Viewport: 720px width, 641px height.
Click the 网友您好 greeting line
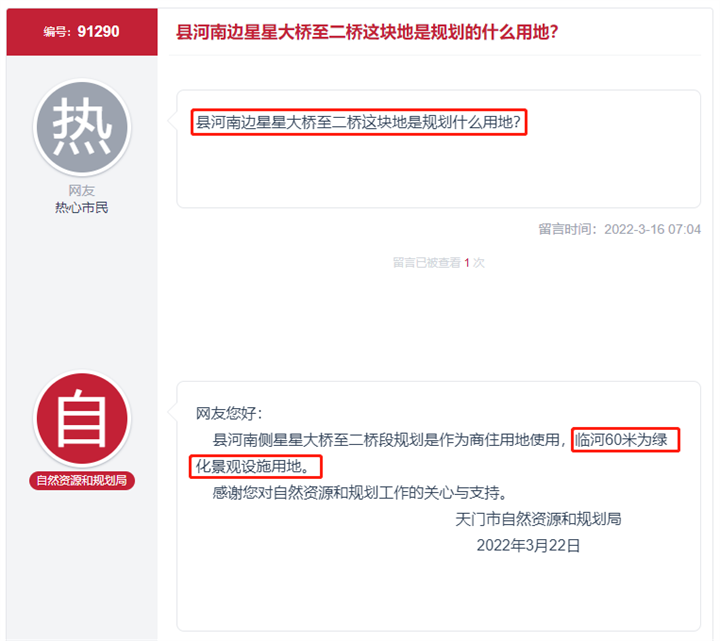tap(229, 413)
